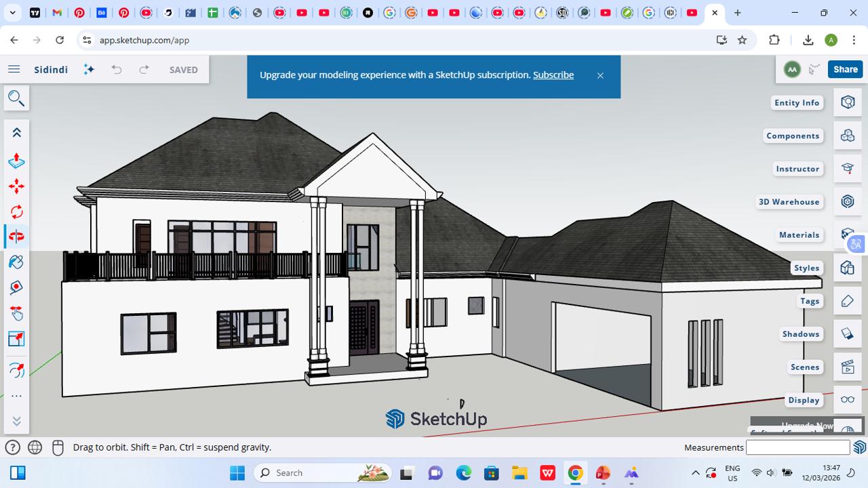This screenshot has height=488, width=868.
Task: Open the 3D Warehouse panel icon
Action: coord(847,201)
